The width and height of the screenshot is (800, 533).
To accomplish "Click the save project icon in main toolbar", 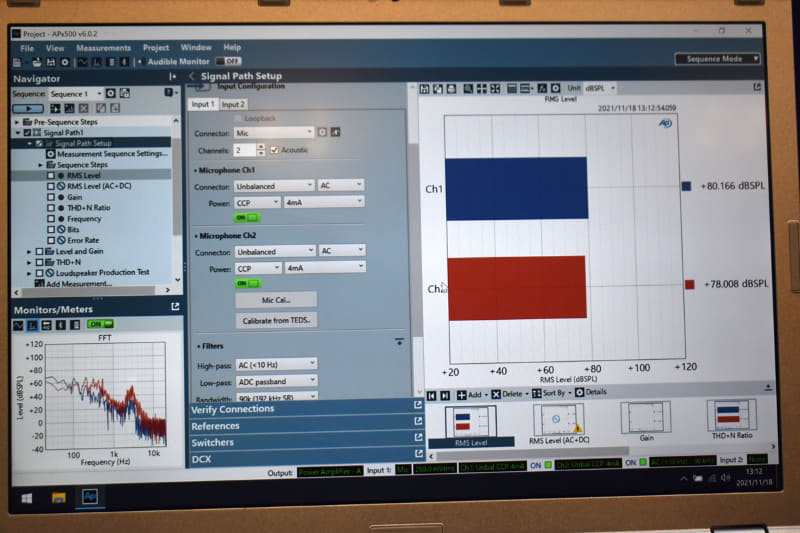I will (x=51, y=62).
